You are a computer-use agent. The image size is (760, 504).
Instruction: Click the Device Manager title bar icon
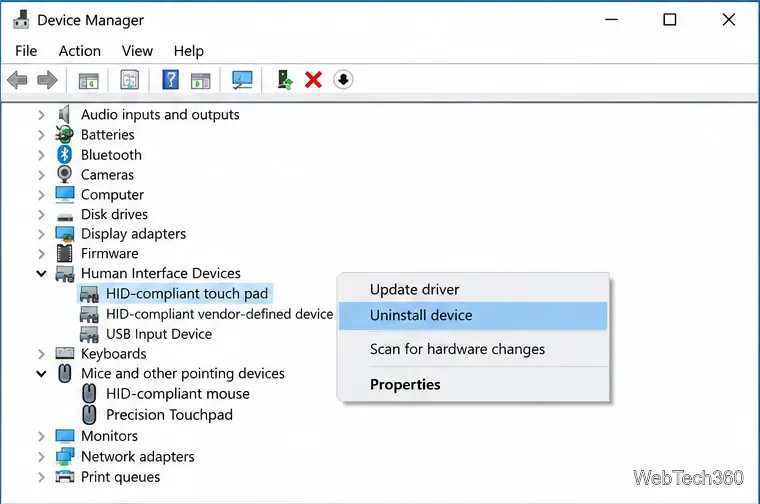(21, 20)
